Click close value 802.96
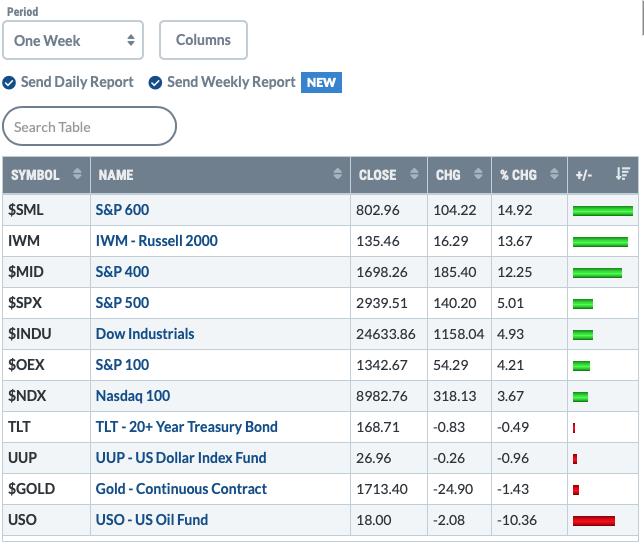This screenshot has width=644, height=546. tap(377, 210)
